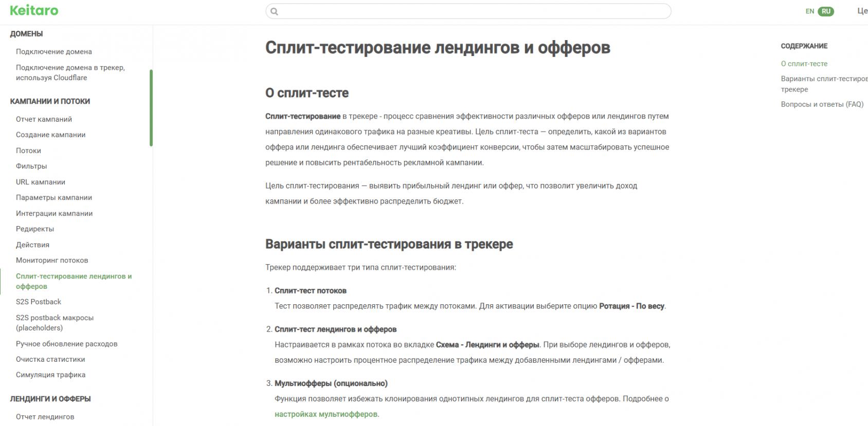Click the bold Ротация - По весу text
The width and height of the screenshot is (868, 426).
tap(631, 306)
